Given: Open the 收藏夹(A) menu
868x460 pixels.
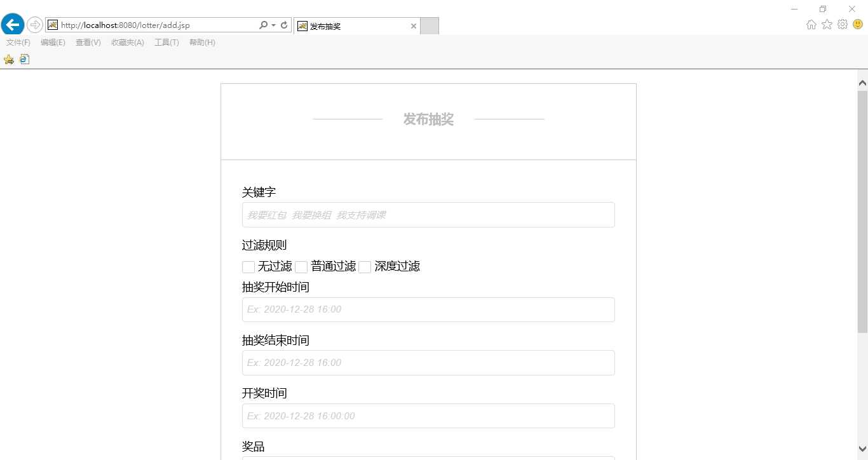Looking at the screenshot, I should (128, 43).
